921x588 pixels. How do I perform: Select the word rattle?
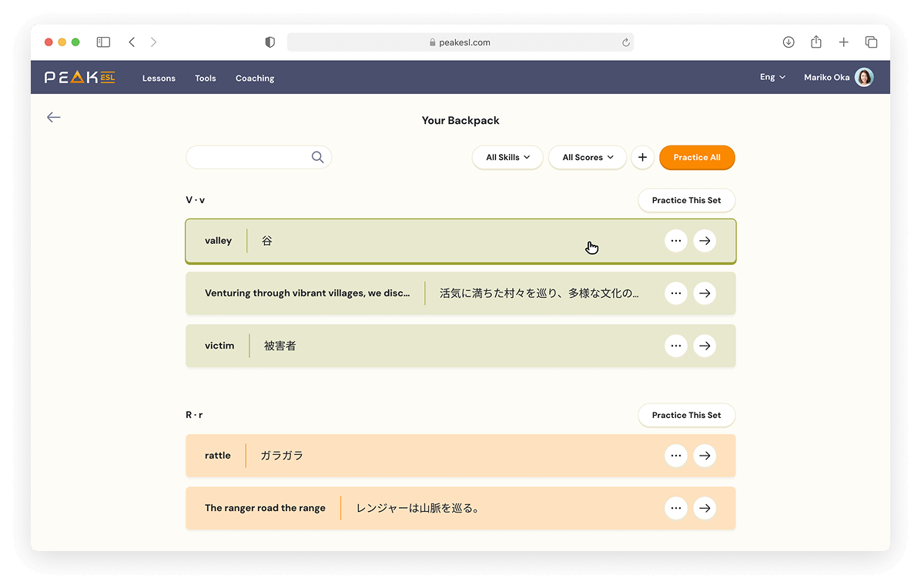(218, 456)
